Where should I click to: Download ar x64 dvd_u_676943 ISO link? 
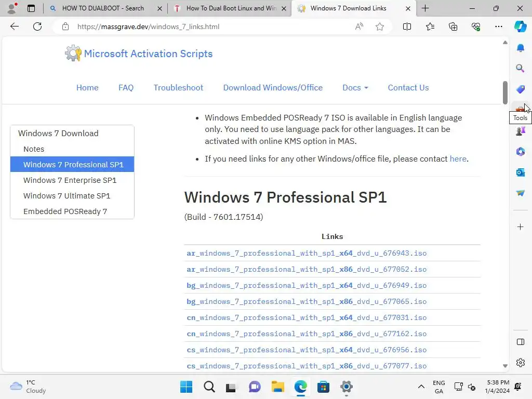tap(307, 253)
